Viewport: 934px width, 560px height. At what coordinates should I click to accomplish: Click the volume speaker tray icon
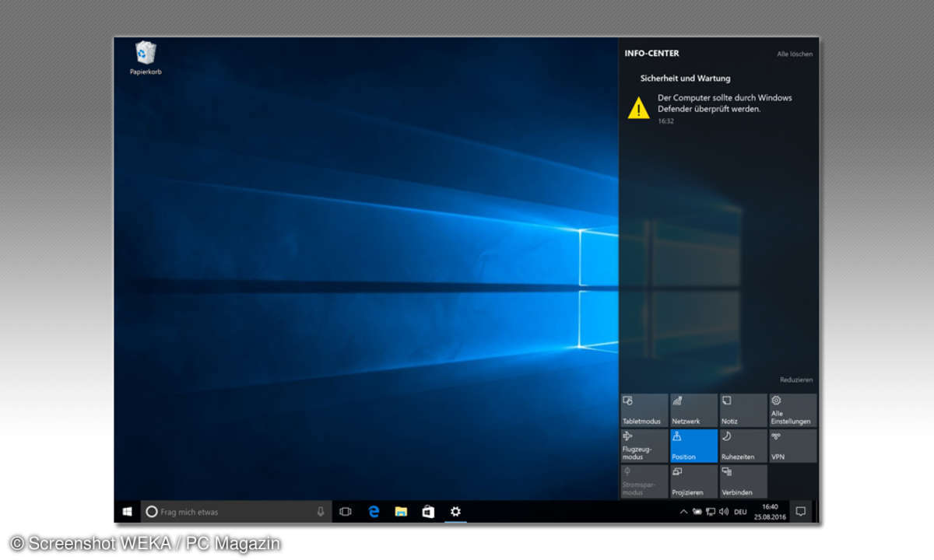click(x=723, y=512)
